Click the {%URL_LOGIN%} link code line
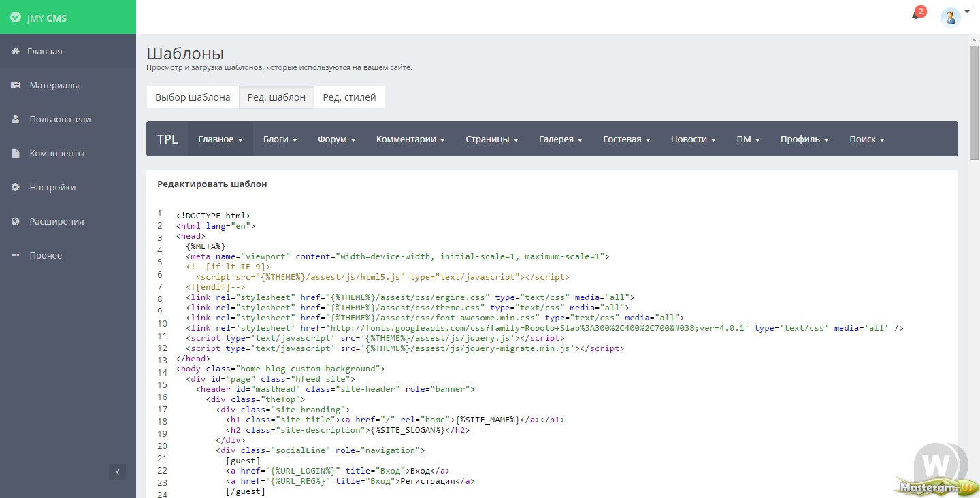This screenshot has width=980, height=498. 338,471
